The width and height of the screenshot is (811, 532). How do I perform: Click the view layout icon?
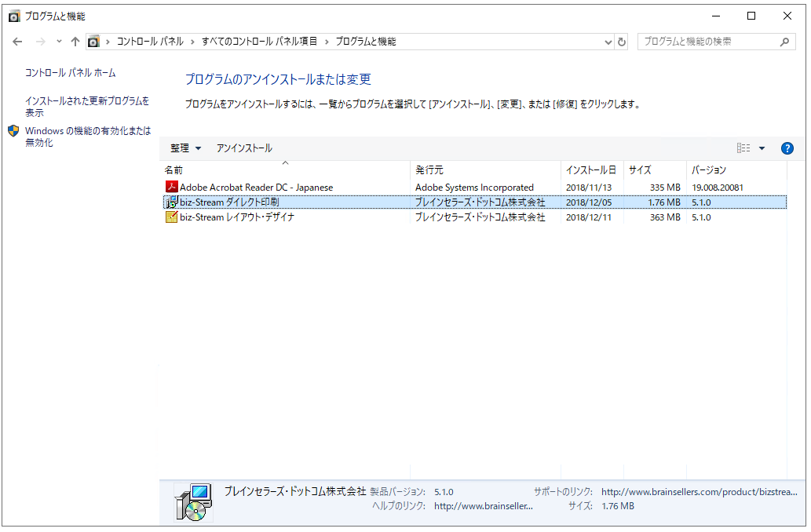tap(743, 148)
